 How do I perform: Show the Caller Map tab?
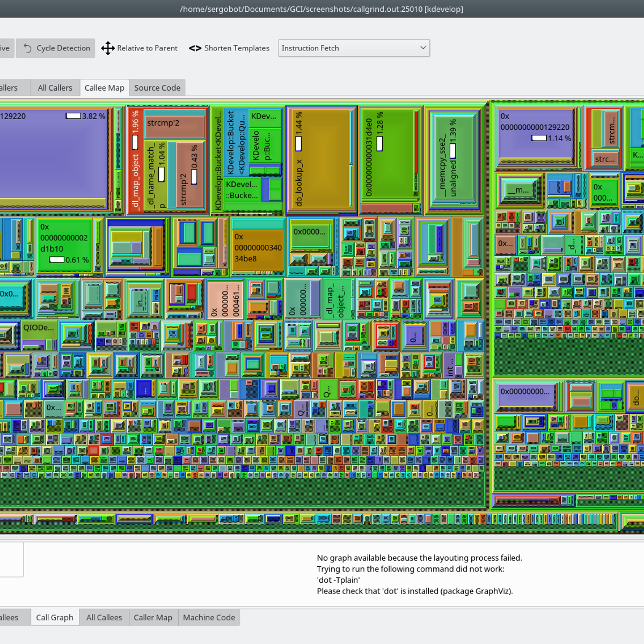153,618
